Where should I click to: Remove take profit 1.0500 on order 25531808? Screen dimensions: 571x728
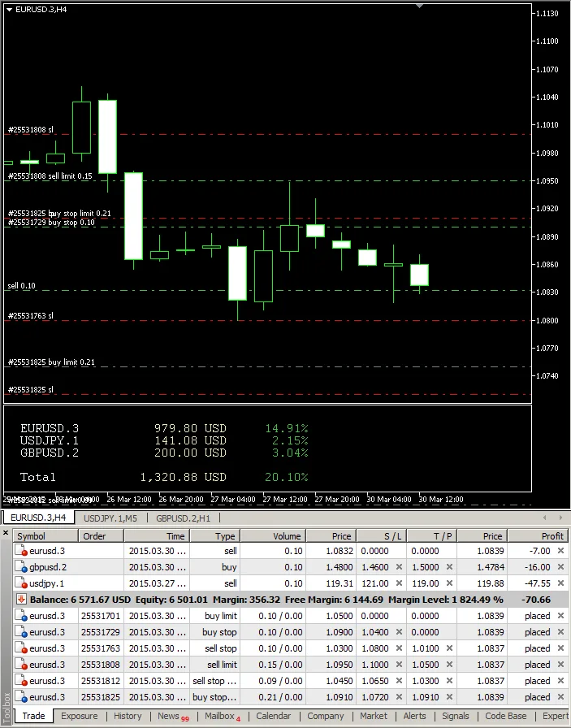[x=449, y=665]
